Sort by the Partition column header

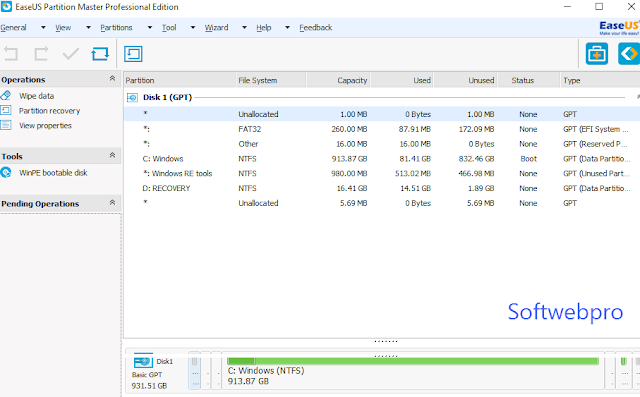tap(180, 80)
